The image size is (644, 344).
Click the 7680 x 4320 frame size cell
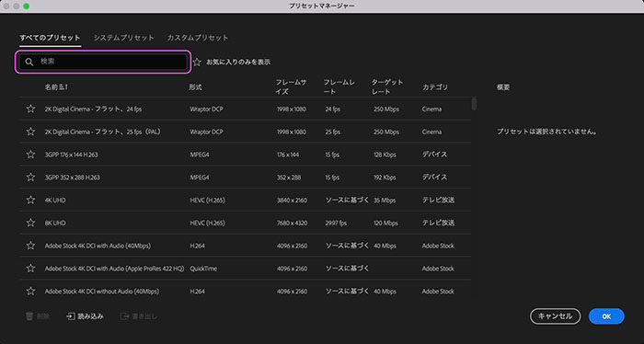click(292, 223)
